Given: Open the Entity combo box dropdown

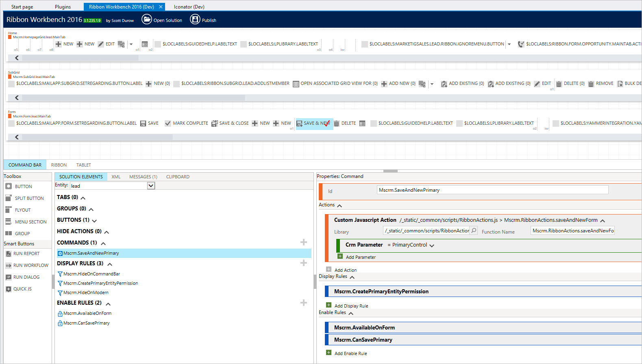Looking at the screenshot, I should click(x=151, y=186).
